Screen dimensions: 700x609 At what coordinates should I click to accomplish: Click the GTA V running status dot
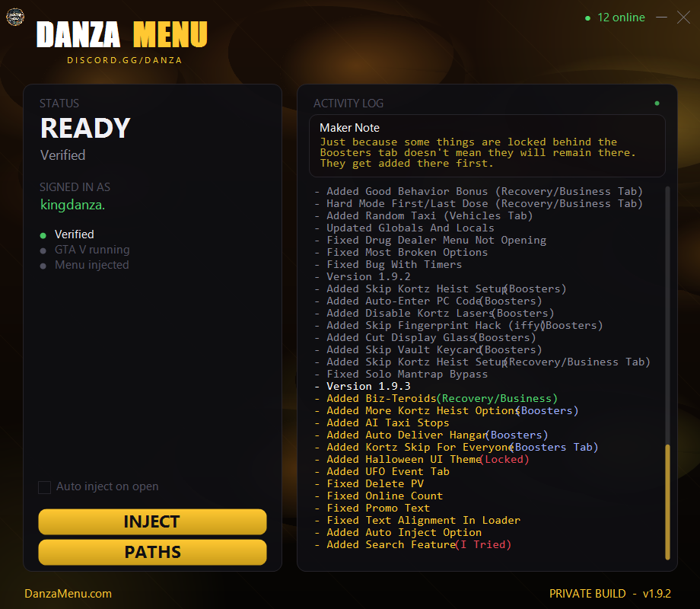(x=43, y=250)
